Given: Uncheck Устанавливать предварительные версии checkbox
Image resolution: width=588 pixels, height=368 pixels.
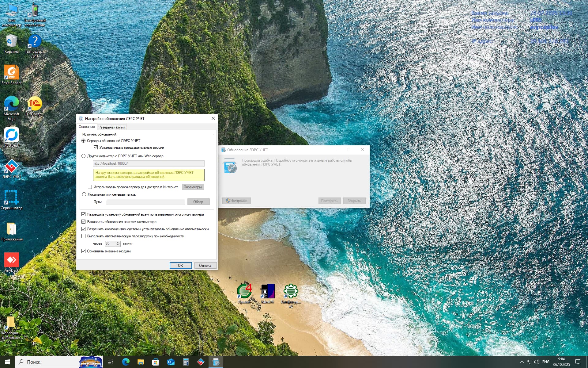Looking at the screenshot, I should 96,148.
